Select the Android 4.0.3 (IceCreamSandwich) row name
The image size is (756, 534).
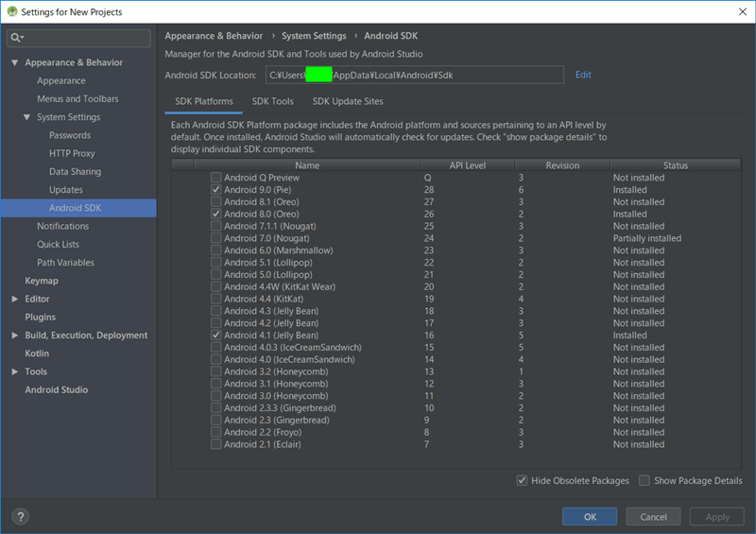tap(293, 347)
